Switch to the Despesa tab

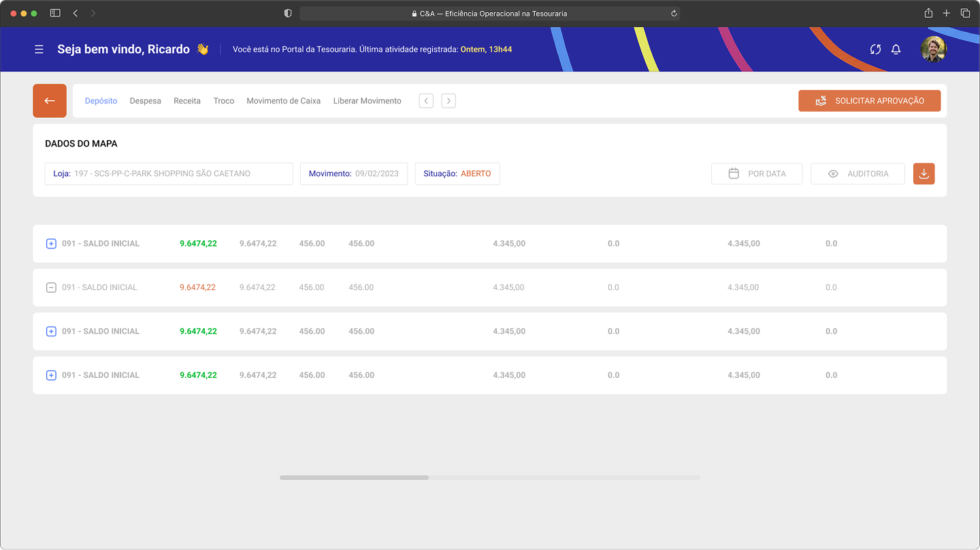[x=146, y=101]
